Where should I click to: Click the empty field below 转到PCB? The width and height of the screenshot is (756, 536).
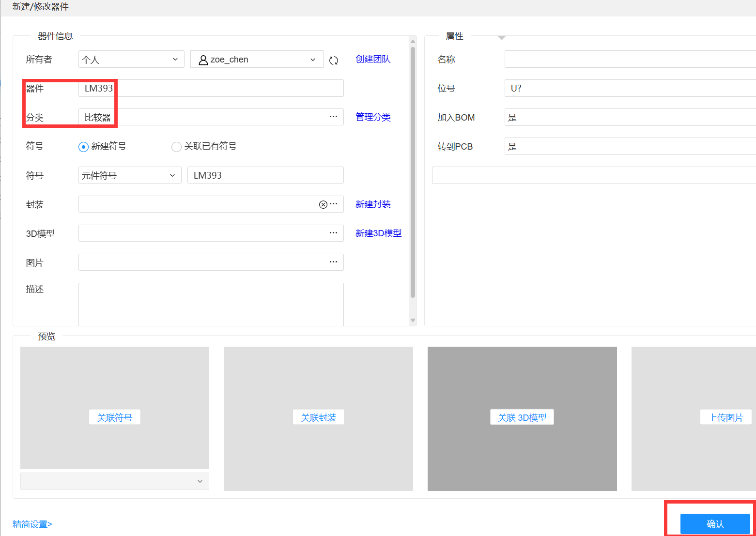[594, 175]
